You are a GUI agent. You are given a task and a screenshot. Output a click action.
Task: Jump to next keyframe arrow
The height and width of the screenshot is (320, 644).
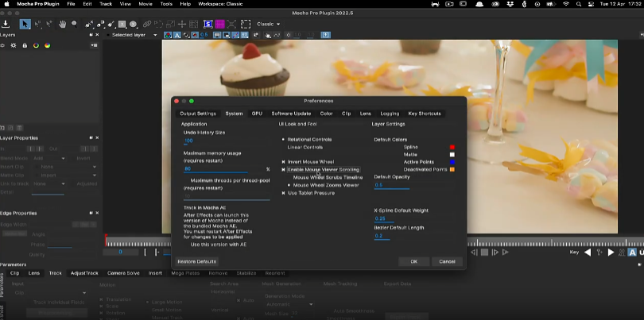coord(611,253)
